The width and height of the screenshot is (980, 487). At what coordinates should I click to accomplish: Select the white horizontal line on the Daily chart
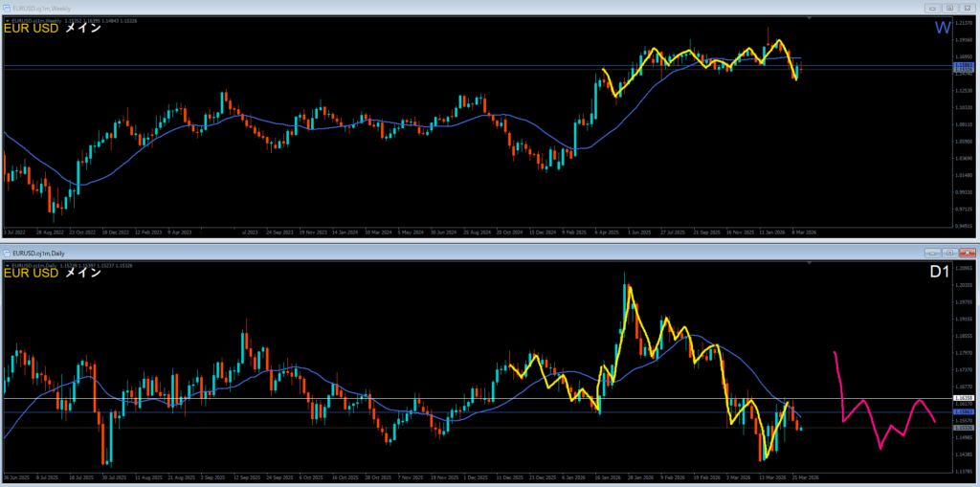pyautogui.click(x=477, y=398)
